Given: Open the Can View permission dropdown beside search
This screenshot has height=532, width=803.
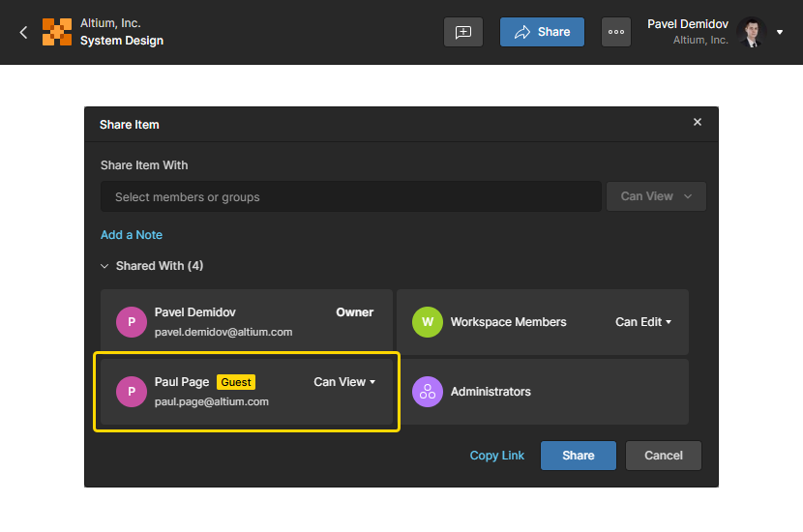Looking at the screenshot, I should [656, 196].
